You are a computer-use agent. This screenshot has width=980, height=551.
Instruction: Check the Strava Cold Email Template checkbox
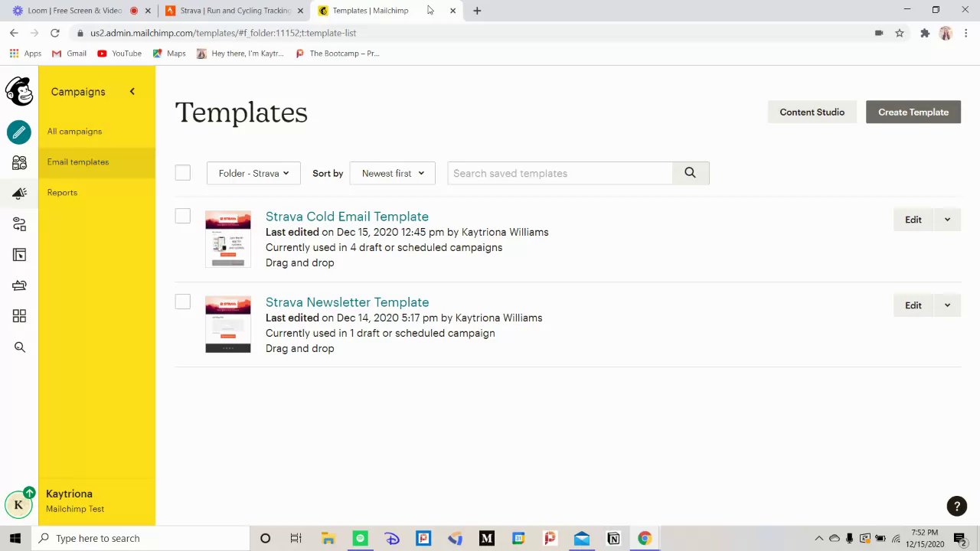pos(182,217)
